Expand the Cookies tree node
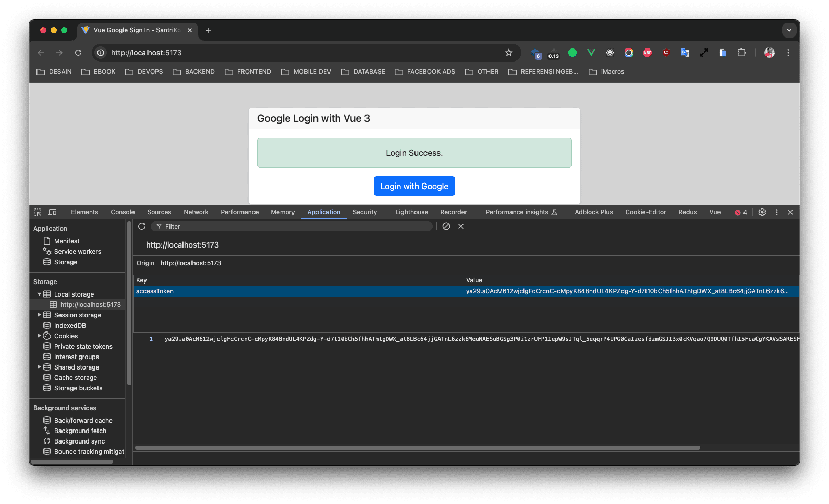Image resolution: width=829 pixels, height=504 pixels. 39,336
